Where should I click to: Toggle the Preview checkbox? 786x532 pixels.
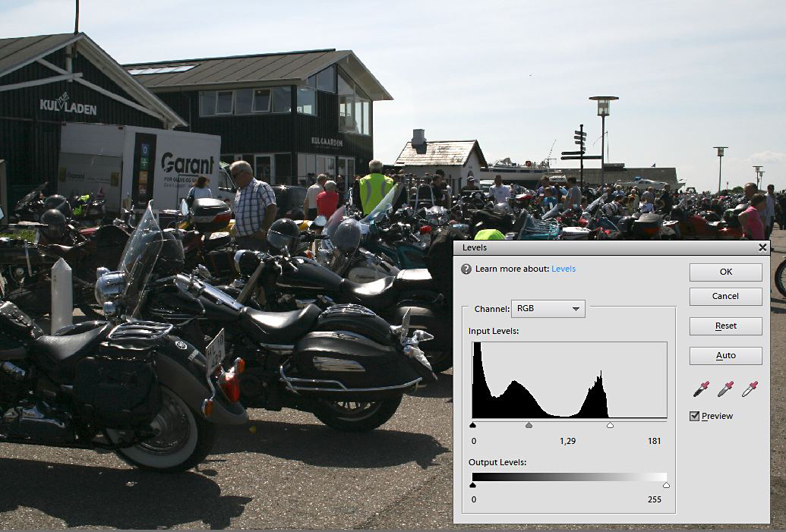tap(694, 416)
